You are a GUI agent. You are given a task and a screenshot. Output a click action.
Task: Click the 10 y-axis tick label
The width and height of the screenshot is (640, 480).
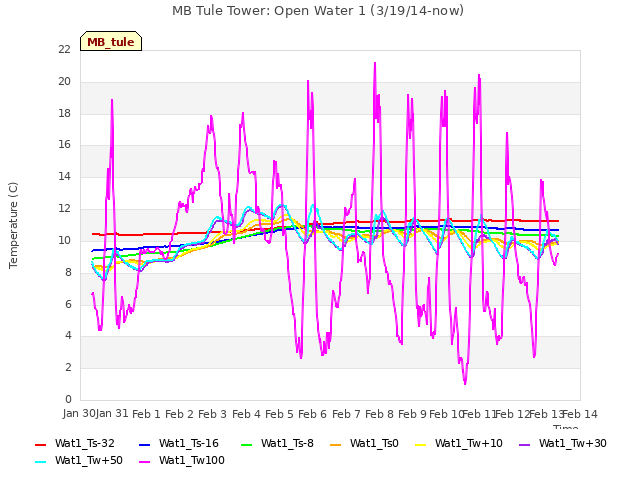64,240
